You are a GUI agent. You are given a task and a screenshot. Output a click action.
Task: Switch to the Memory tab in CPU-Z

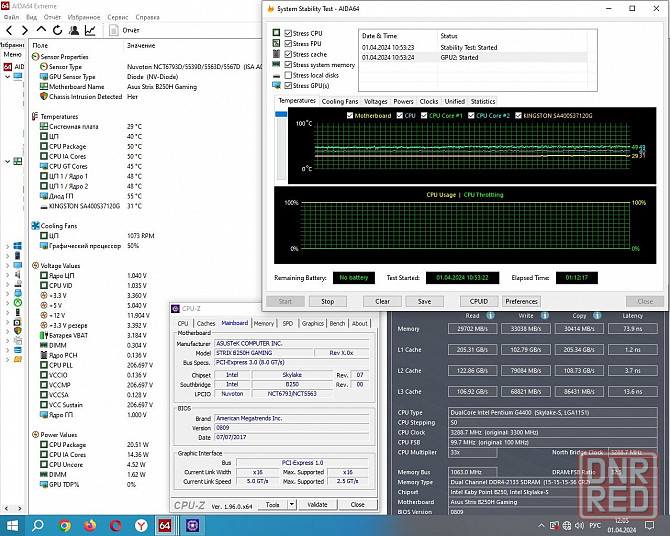[x=264, y=323]
